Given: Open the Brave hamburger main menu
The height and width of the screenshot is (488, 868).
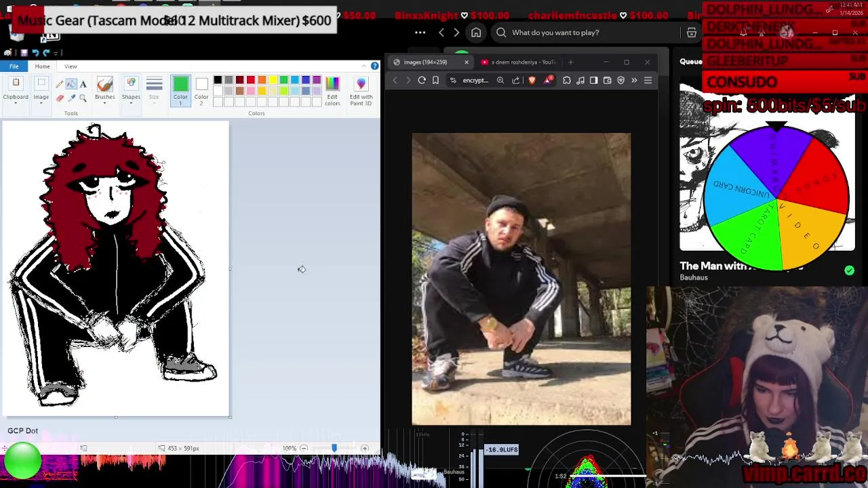Looking at the screenshot, I should click(x=648, y=80).
